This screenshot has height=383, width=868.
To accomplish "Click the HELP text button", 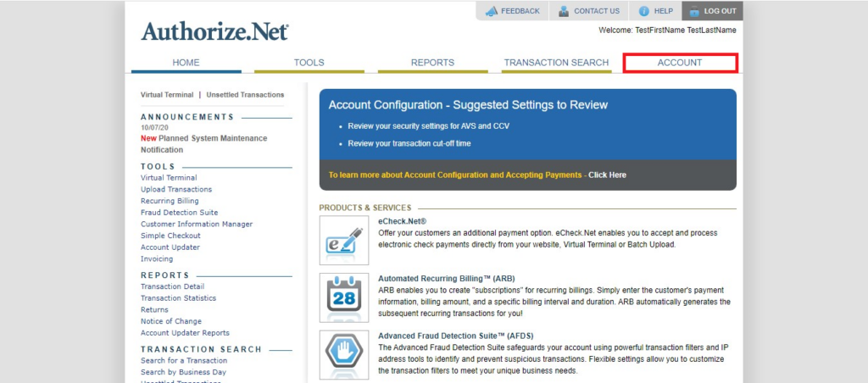I will (664, 11).
